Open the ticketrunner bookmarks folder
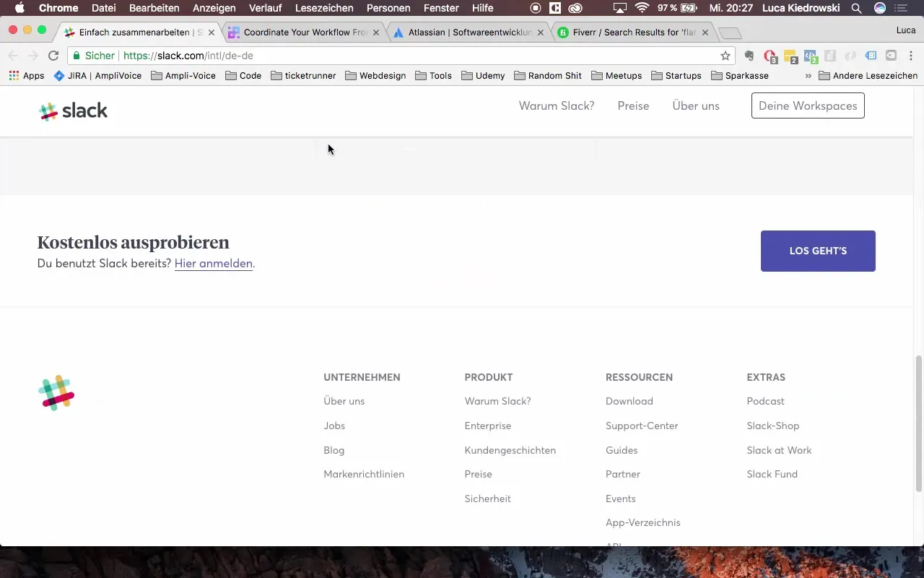 tap(303, 75)
